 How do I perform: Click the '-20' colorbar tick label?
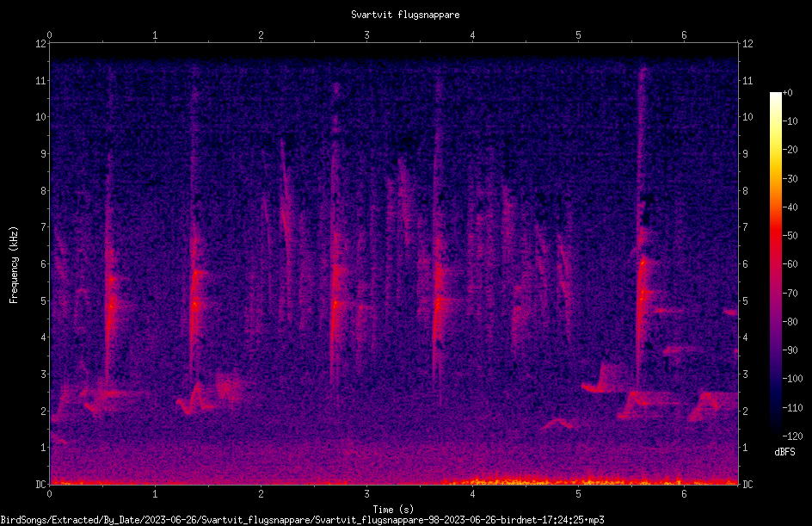[790, 150]
